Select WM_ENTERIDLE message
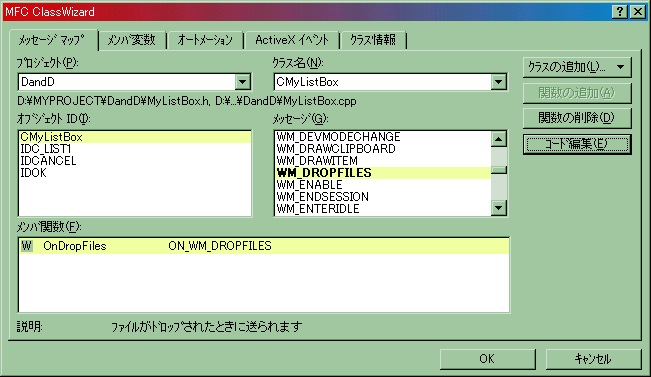Screen dimensions: 651x377 click(383, 208)
